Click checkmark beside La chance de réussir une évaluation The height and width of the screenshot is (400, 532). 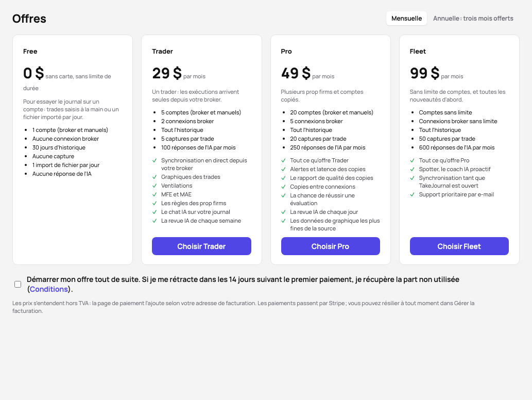coord(284,196)
